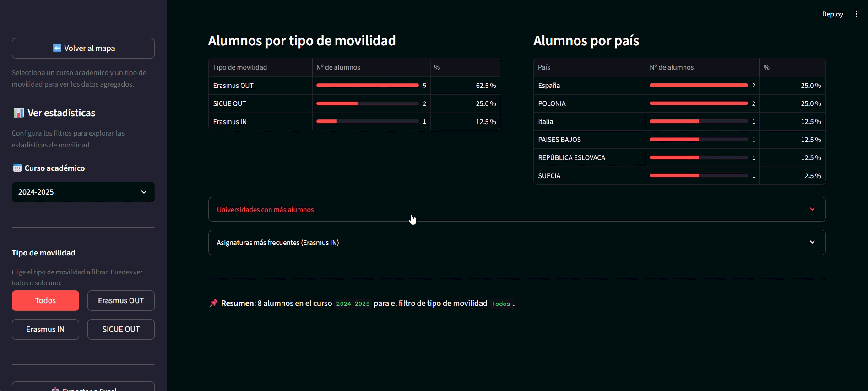Screen dimensions: 868x391
Task: Open the three-dot main menu
Action: (x=856, y=14)
